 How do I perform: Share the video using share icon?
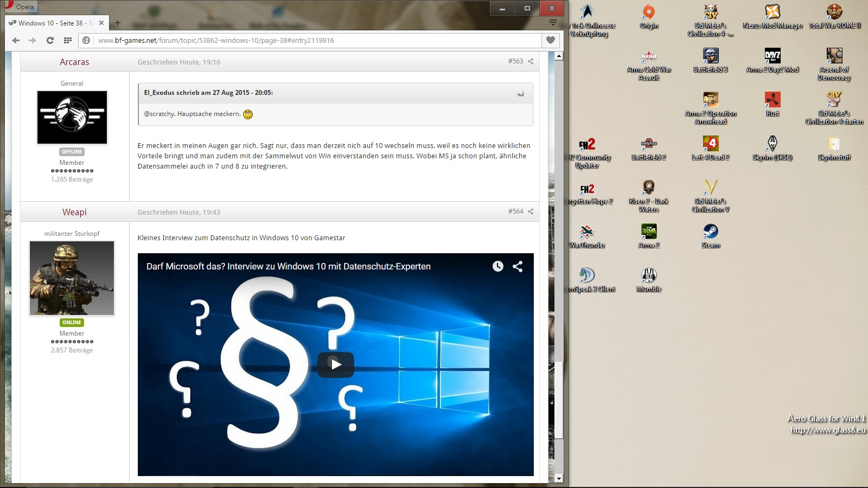click(x=518, y=266)
